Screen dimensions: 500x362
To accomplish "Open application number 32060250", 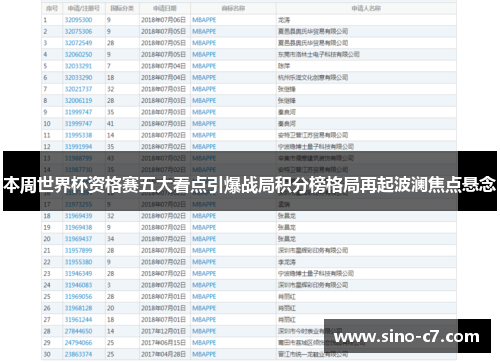I will pyautogui.click(x=78, y=54).
